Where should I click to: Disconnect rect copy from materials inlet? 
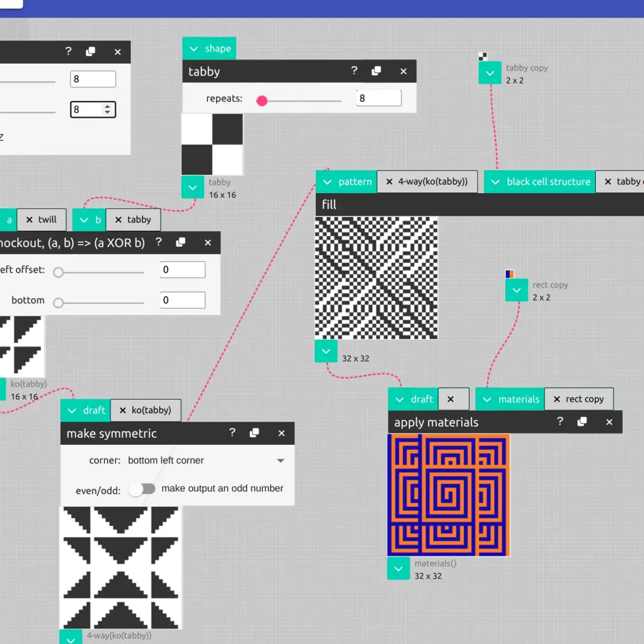click(x=556, y=399)
